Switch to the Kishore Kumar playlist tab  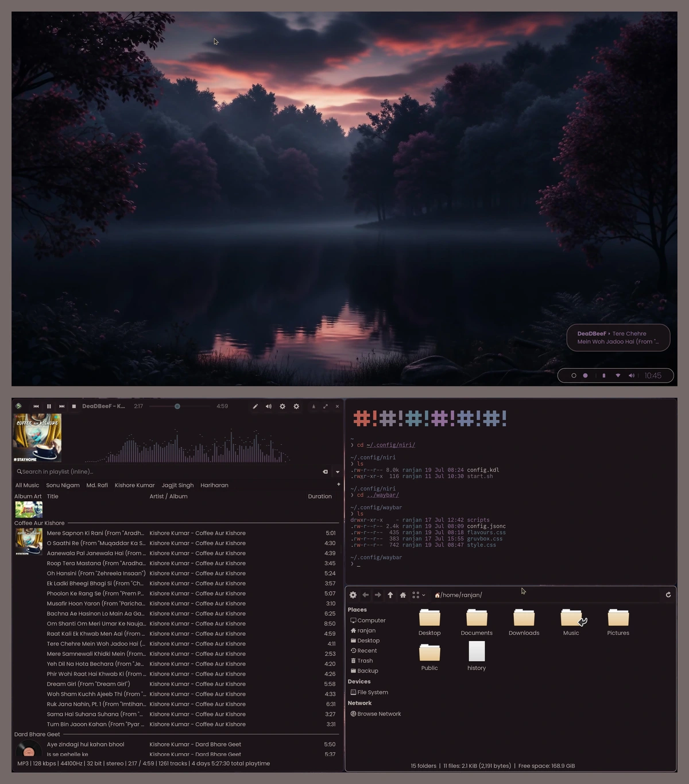(x=134, y=485)
